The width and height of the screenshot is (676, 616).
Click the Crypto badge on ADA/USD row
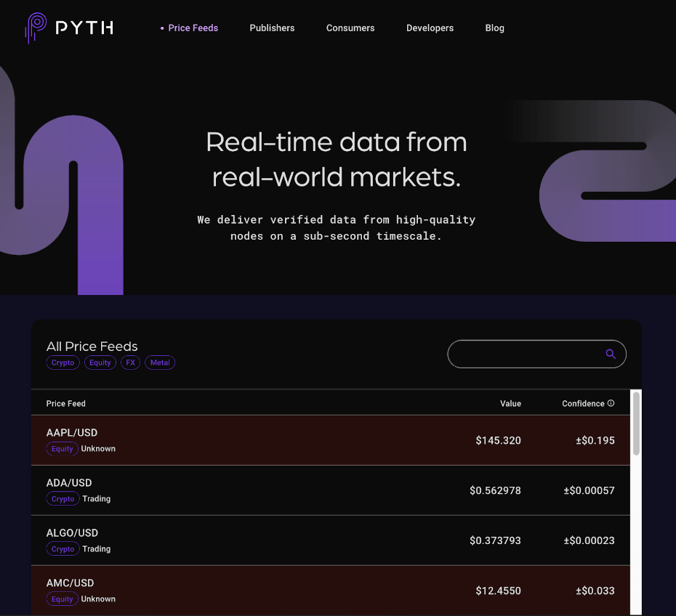63,498
